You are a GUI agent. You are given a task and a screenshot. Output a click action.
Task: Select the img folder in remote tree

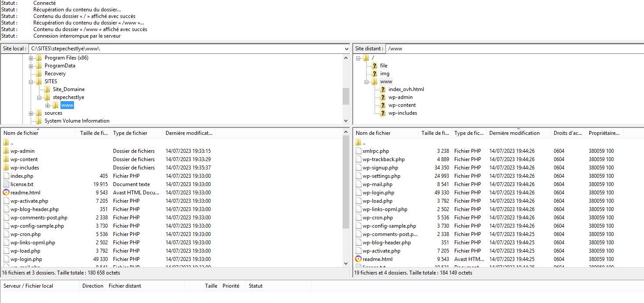point(384,74)
